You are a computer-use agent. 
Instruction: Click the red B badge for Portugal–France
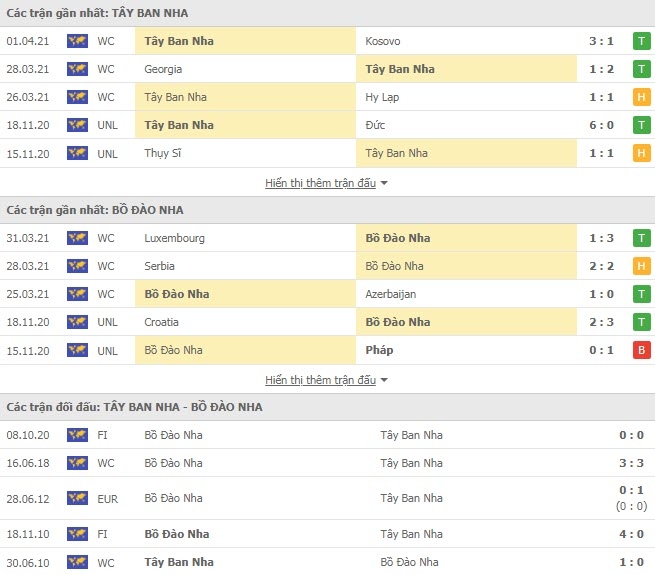coord(642,350)
